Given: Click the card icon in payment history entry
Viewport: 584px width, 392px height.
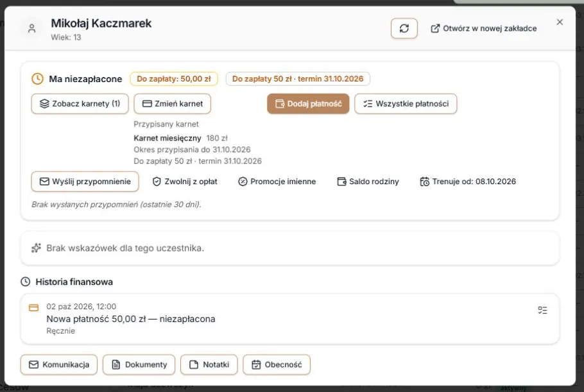Looking at the screenshot, I should click(x=34, y=308).
